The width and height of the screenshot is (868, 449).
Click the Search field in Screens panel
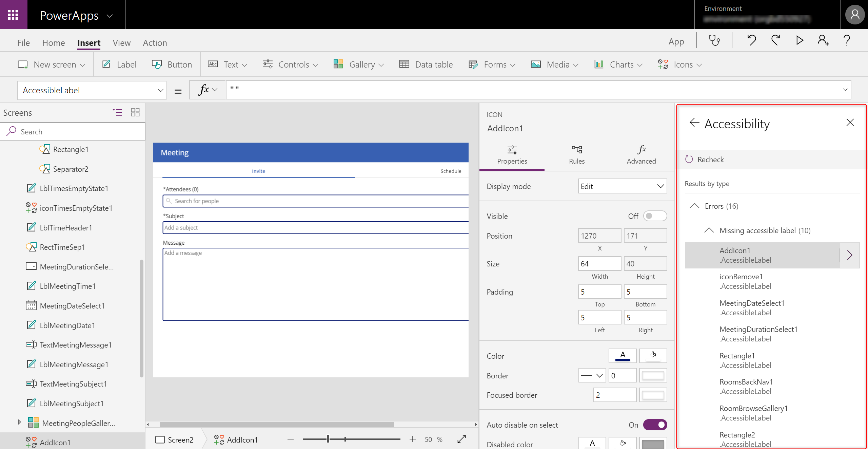(x=73, y=131)
